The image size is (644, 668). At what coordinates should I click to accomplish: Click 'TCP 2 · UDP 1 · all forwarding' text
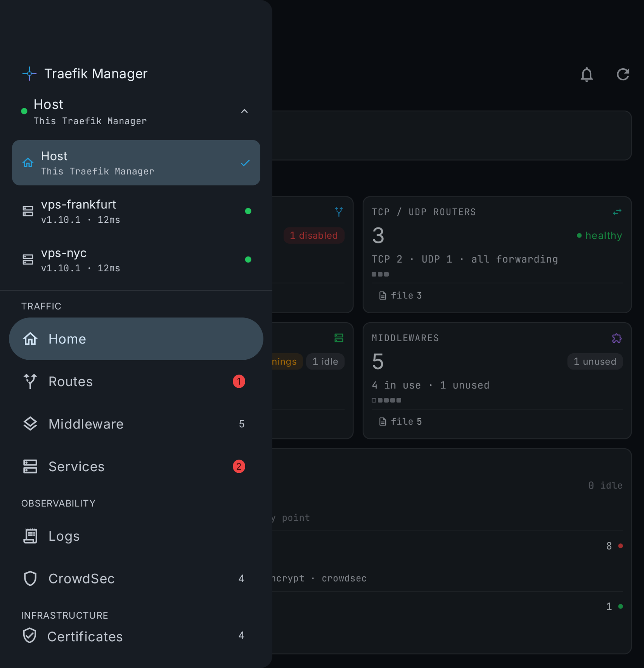coord(465,259)
